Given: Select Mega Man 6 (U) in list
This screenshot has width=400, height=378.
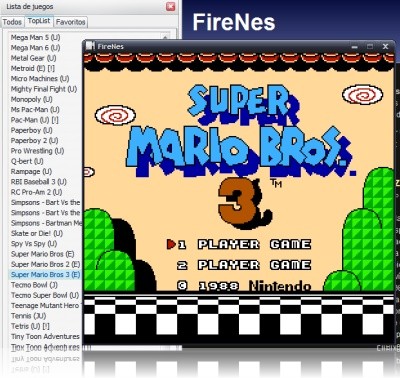Looking at the screenshot, I should coord(35,48).
